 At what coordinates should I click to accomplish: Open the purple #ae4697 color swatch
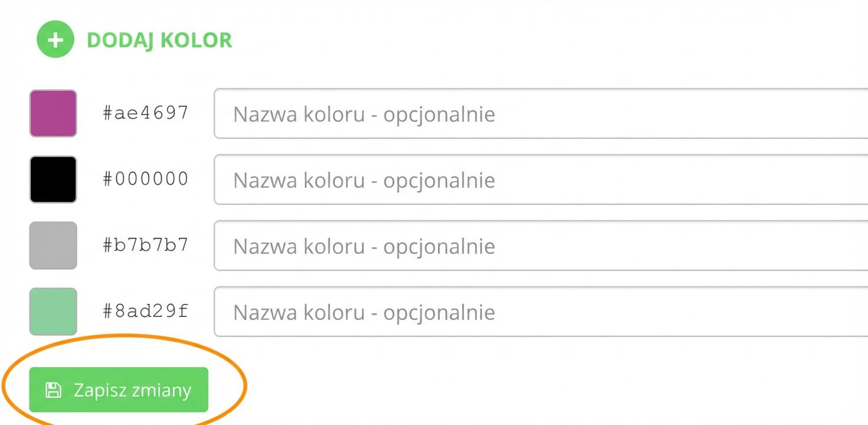(x=53, y=113)
